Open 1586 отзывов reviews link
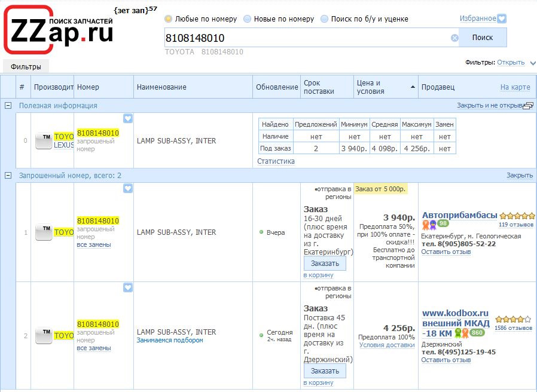Image resolution: width=537 pixels, height=392 pixels. point(513,328)
